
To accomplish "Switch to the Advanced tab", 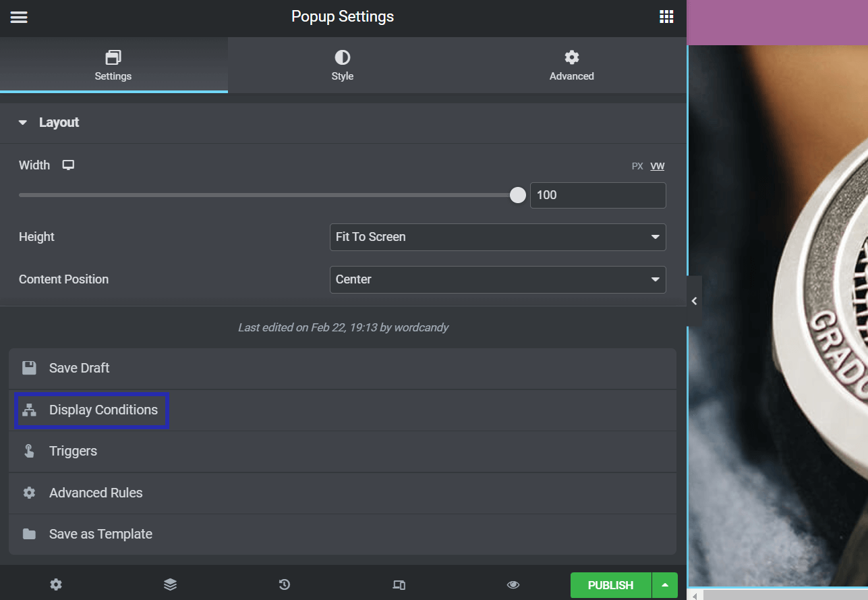I will point(571,65).
